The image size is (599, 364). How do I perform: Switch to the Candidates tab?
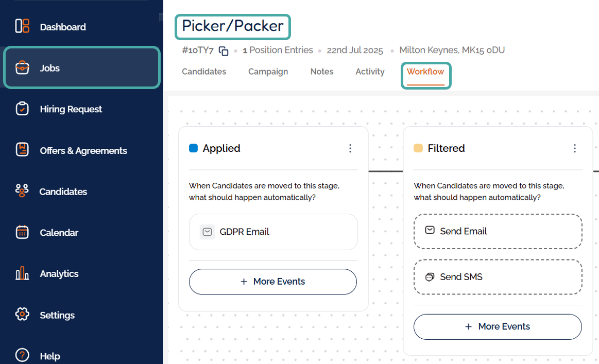click(x=204, y=72)
